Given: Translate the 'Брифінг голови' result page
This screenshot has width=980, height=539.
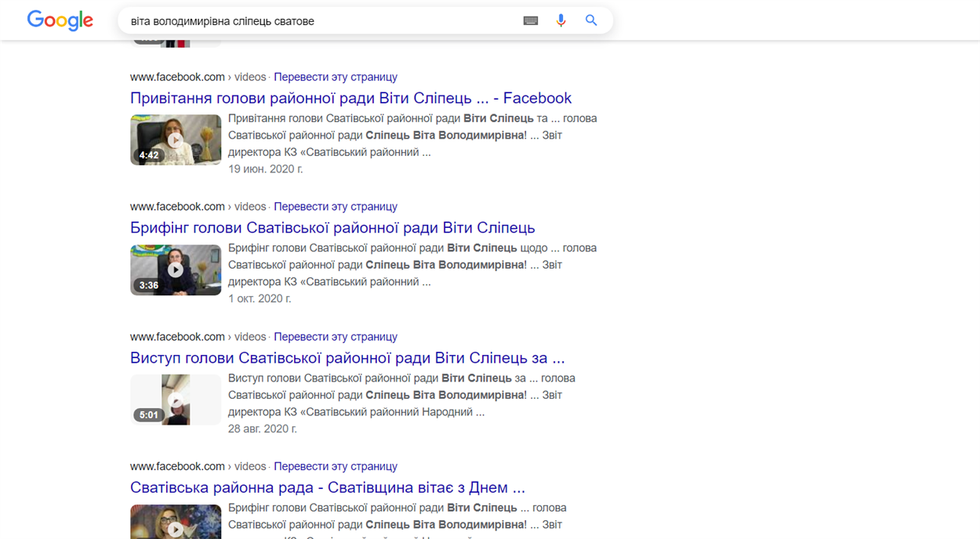Looking at the screenshot, I should click(336, 207).
